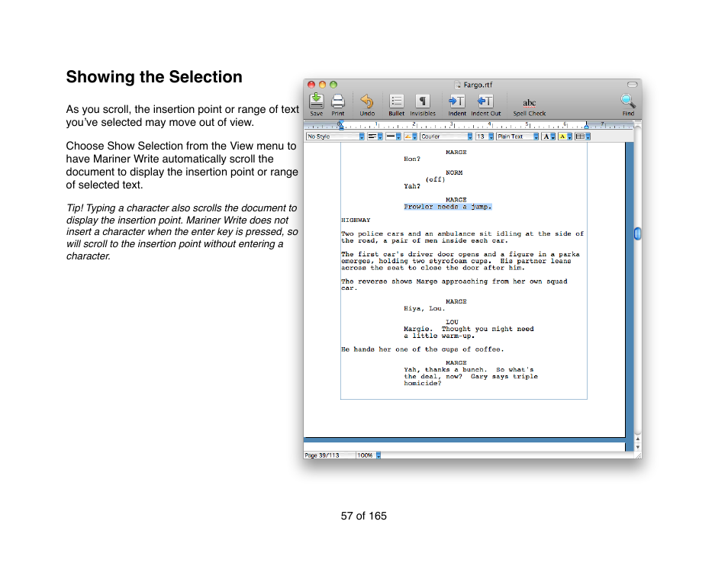Click the Fargo.rtf document proxy icon

coord(457,85)
